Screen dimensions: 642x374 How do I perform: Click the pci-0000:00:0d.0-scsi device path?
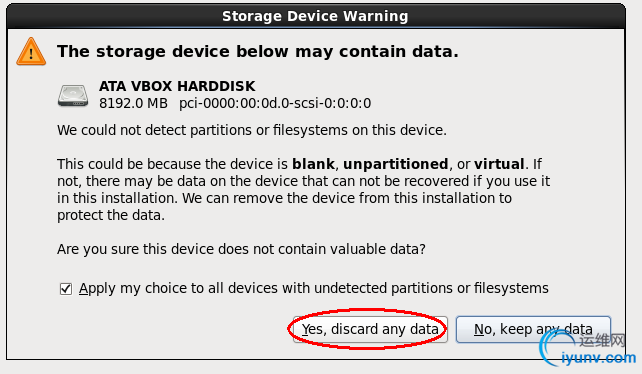coord(275,103)
